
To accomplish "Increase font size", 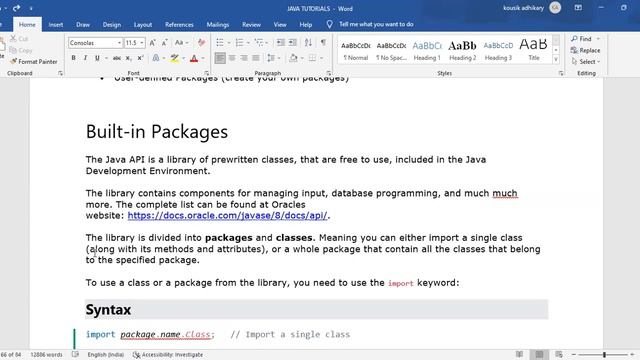I will [152, 42].
